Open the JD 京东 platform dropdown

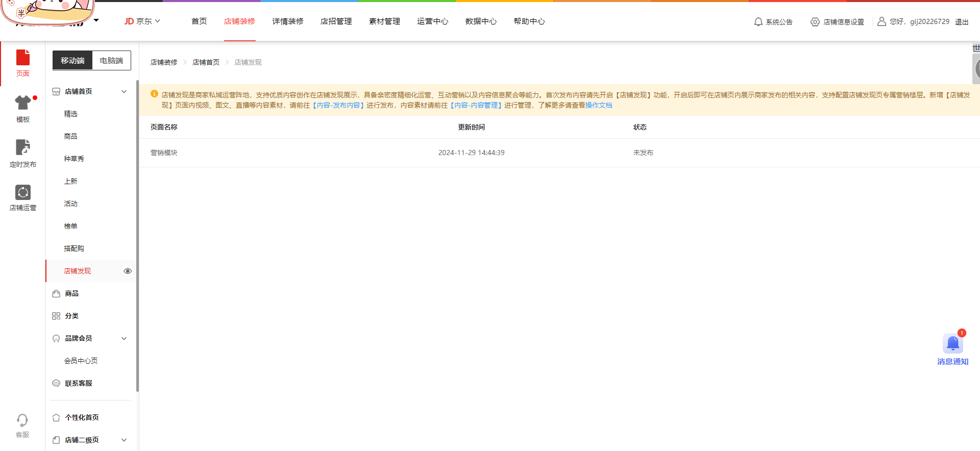tap(142, 21)
